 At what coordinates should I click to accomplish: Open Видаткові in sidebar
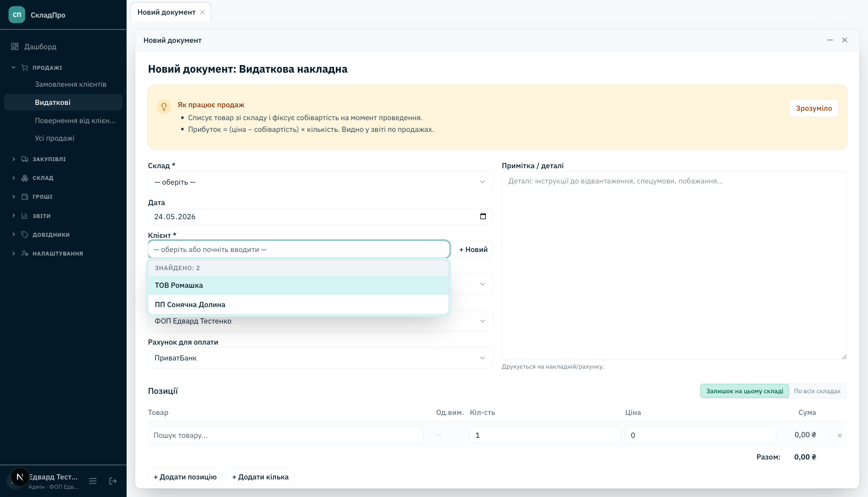(x=63, y=102)
